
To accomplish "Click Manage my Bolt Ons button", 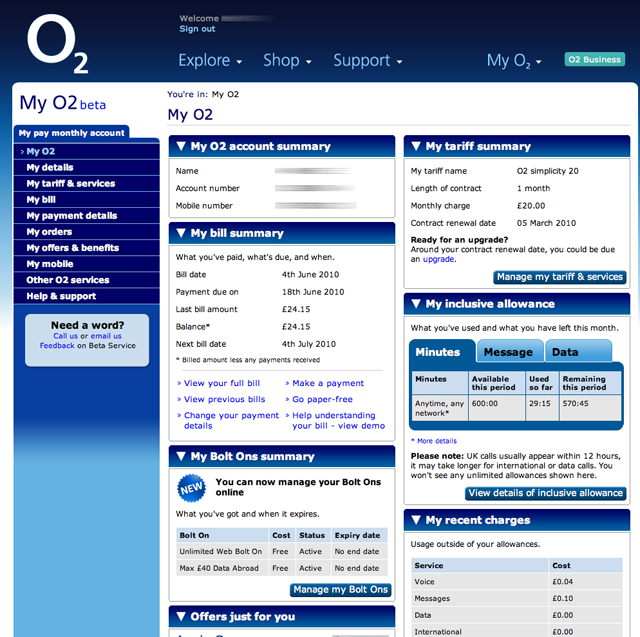I will [x=340, y=590].
